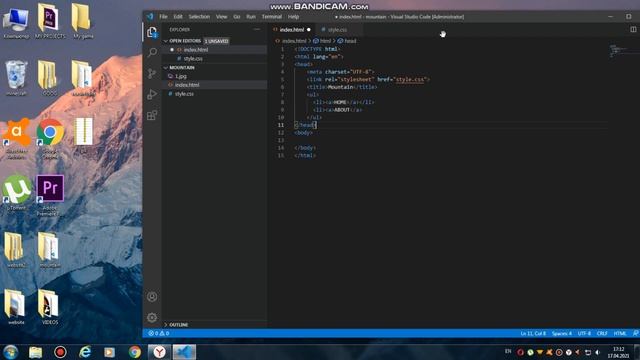
Task: Click Explorer's more actions ellipsis
Action: pos(257,29)
